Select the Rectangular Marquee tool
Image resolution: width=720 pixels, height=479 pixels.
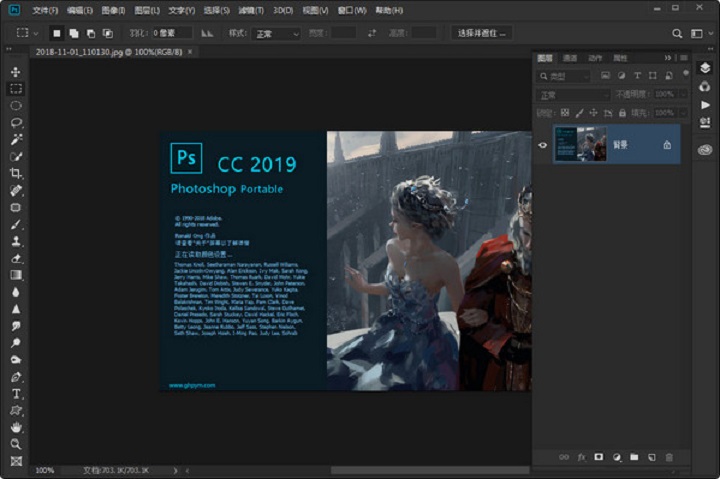coord(16,89)
